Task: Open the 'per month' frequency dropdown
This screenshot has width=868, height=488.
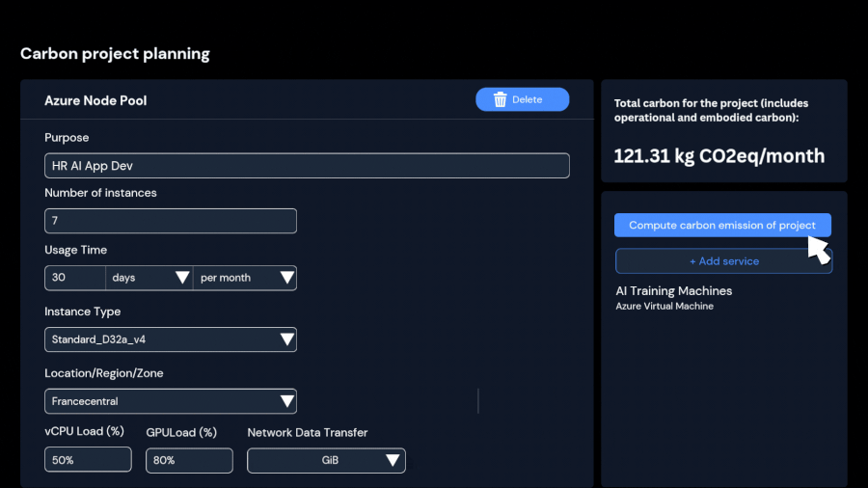Action: (245, 278)
